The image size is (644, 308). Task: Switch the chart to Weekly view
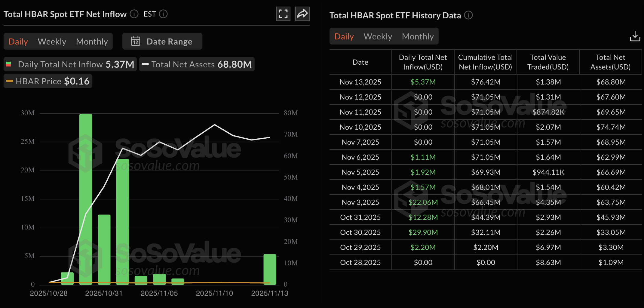pyautogui.click(x=52, y=42)
